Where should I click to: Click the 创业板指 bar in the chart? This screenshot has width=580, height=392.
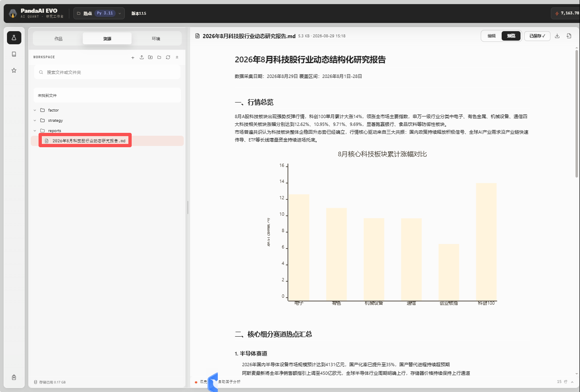click(x=449, y=272)
